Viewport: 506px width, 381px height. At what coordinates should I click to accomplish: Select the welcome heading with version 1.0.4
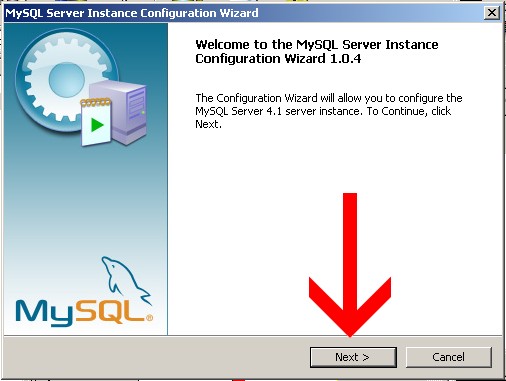click(317, 51)
